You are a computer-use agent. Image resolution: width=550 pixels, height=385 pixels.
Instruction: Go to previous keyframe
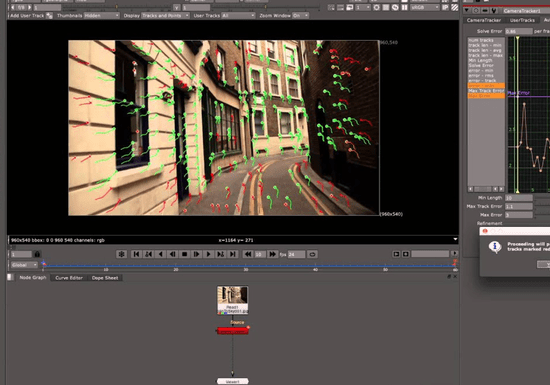pos(148,254)
